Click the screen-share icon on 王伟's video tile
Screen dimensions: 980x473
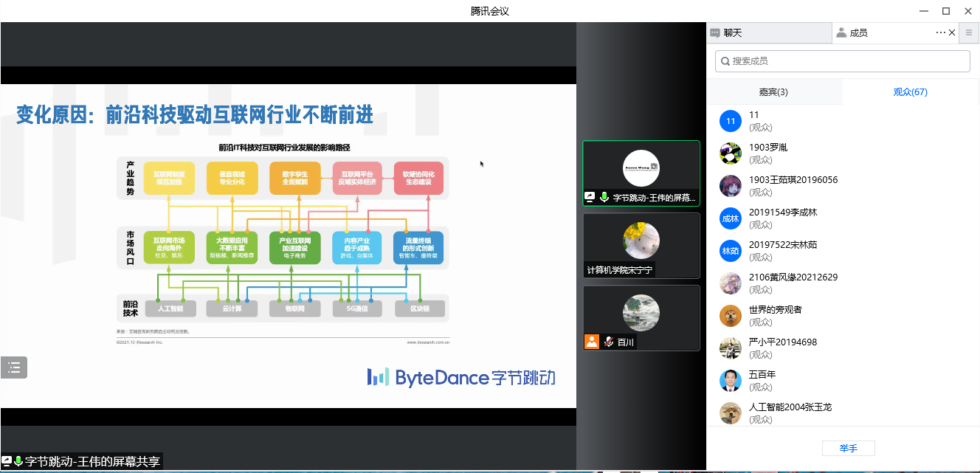tap(590, 198)
